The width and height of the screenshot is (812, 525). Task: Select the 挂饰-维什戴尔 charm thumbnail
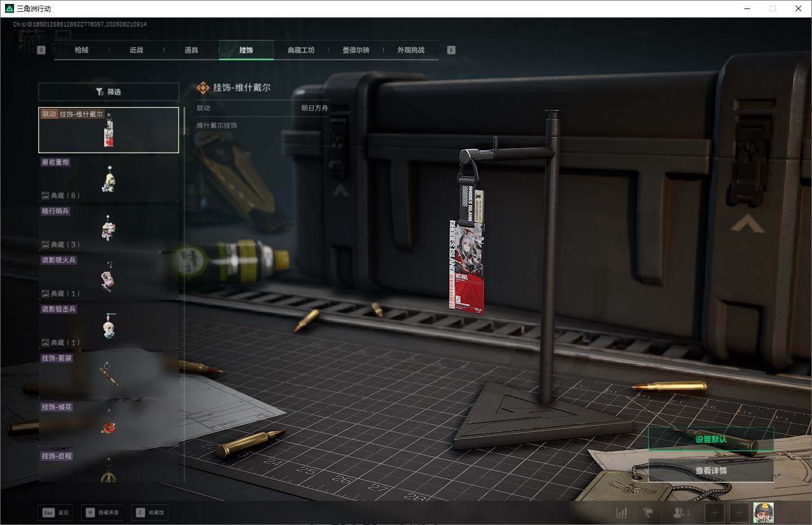109,130
